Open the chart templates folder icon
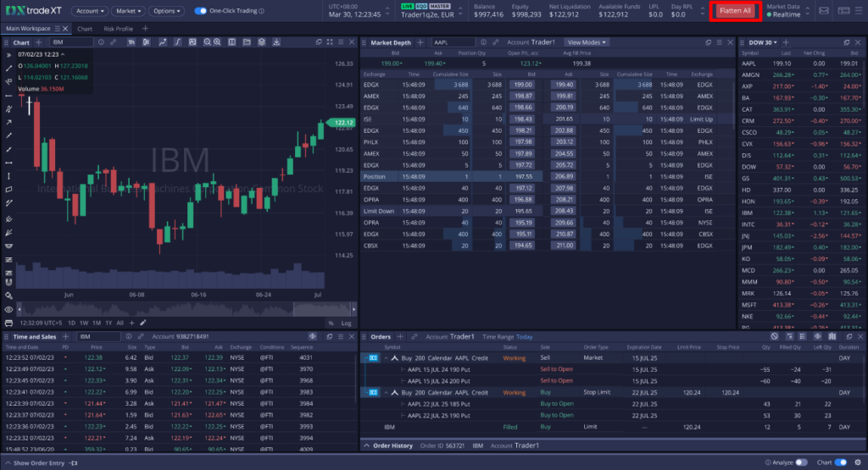868x470 pixels. tap(247, 42)
